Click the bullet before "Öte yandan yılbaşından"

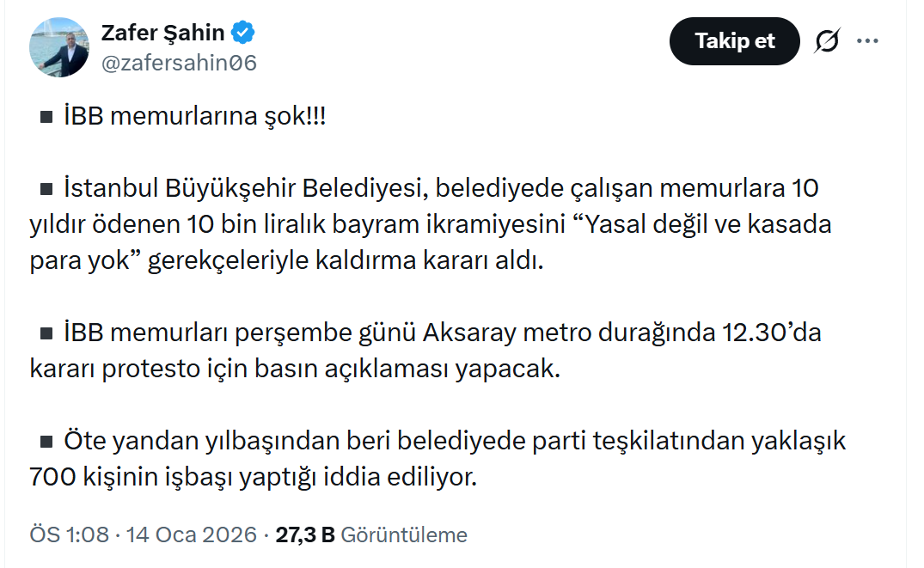[x=46, y=443]
